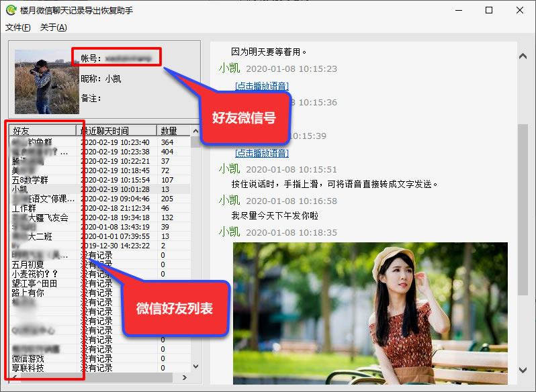Sort by the 最近聊天时间 column header

point(117,131)
